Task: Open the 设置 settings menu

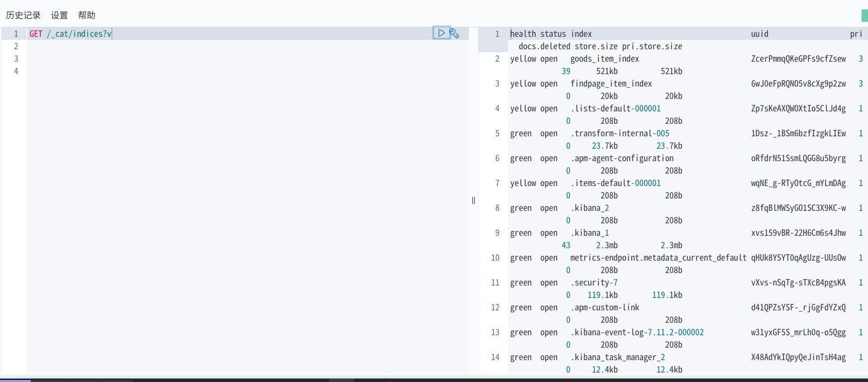Action: click(x=59, y=15)
